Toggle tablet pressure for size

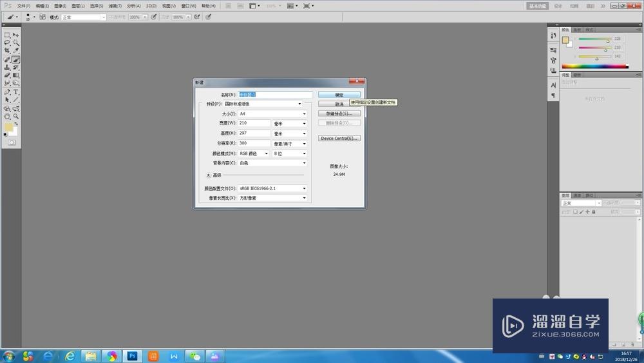point(209,17)
